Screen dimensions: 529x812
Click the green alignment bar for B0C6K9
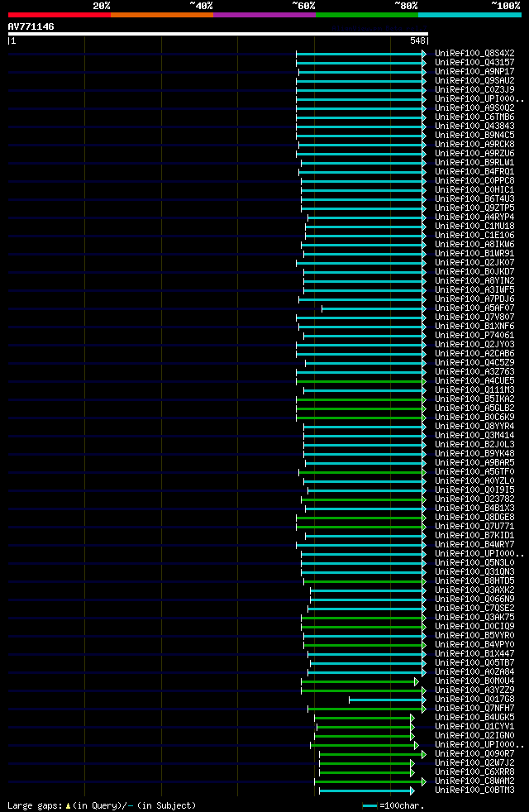point(360,418)
